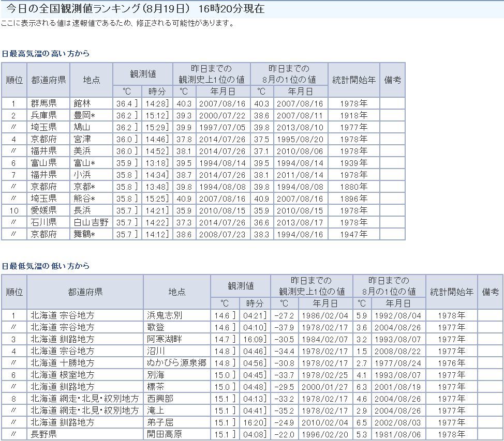Select the 群馬県 prefecture cell
Viewport: 504px width, 441px height.
tap(44, 103)
